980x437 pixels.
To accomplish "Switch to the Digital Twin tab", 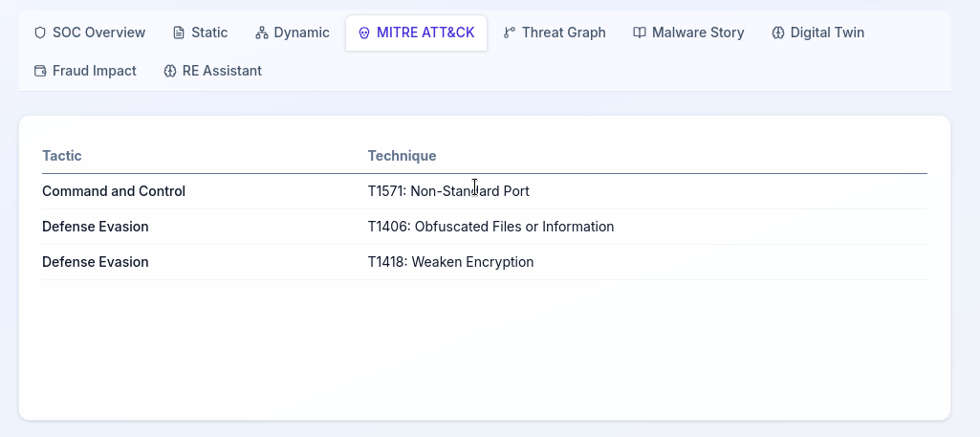I will point(818,33).
